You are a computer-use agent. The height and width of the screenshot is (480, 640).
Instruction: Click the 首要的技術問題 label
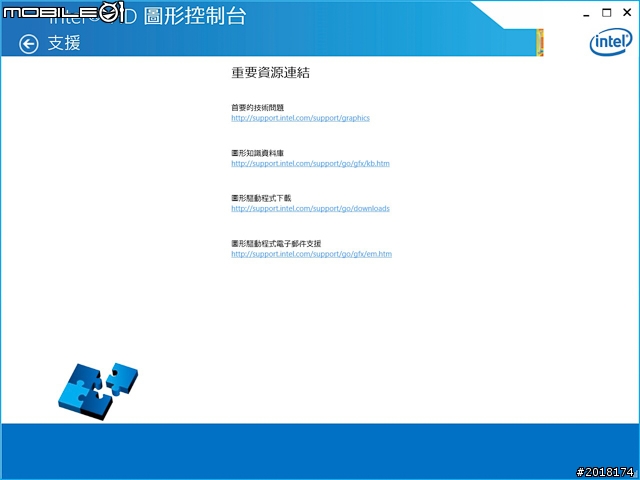pos(258,108)
